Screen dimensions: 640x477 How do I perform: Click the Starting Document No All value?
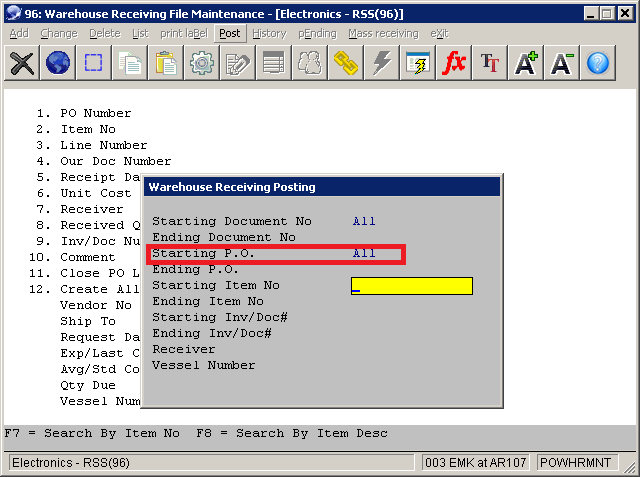[364, 221]
